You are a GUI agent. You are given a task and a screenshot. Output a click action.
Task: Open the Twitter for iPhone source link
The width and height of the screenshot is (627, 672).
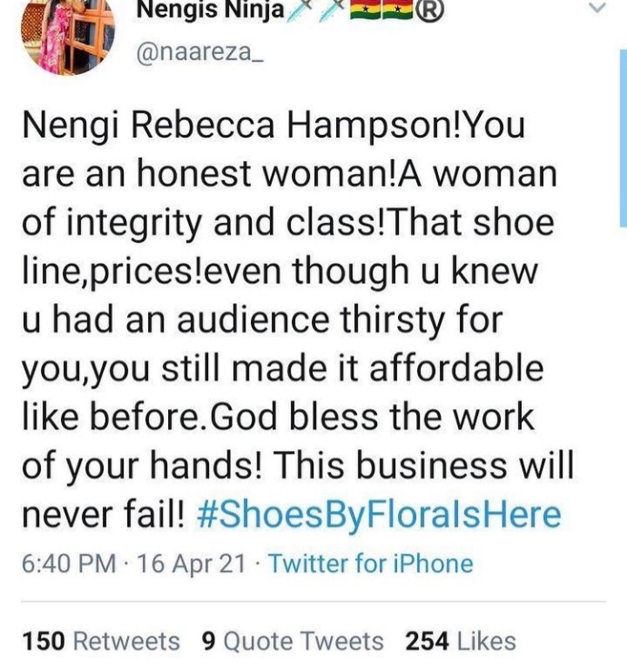click(x=370, y=563)
